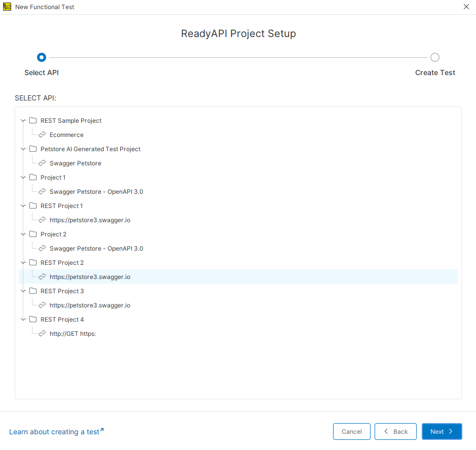
Task: Click API link icon under REST Project 1
Action: coord(42,220)
